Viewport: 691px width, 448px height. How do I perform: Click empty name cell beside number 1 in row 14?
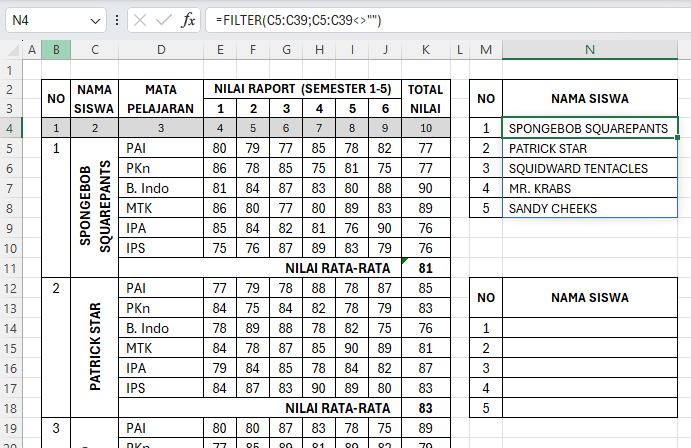click(x=590, y=328)
